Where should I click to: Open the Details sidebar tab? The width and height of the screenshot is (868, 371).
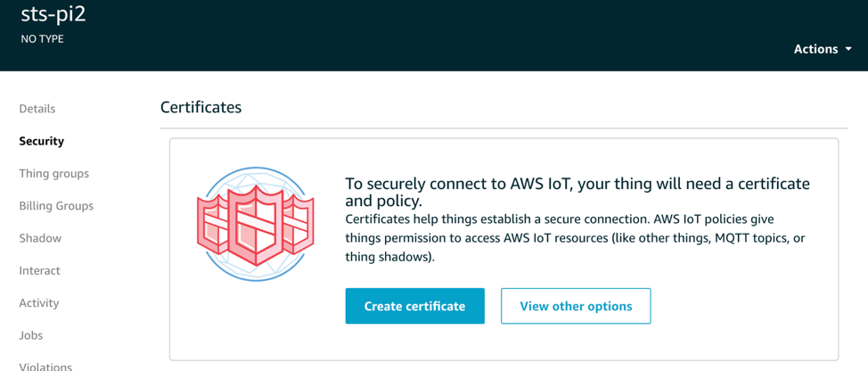point(37,109)
